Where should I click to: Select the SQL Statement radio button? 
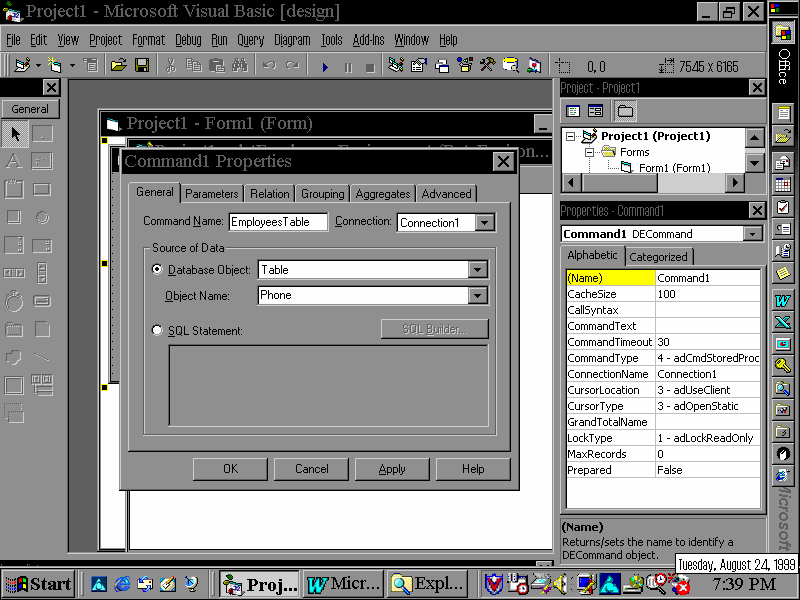pyautogui.click(x=157, y=330)
